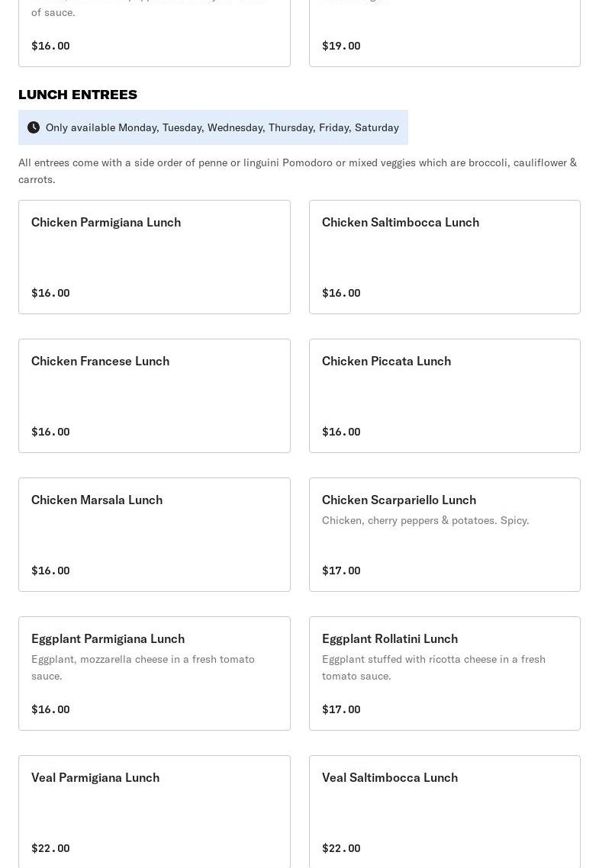Open the top-left $16.00 item card

pyautogui.click(x=154, y=34)
